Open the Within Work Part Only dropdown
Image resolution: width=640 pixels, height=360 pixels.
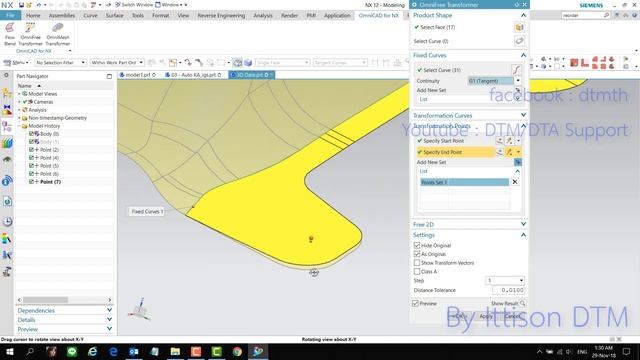click(117, 62)
